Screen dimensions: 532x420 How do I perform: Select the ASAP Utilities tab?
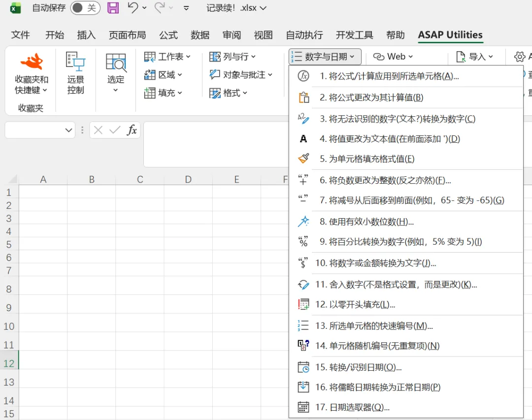coord(450,35)
